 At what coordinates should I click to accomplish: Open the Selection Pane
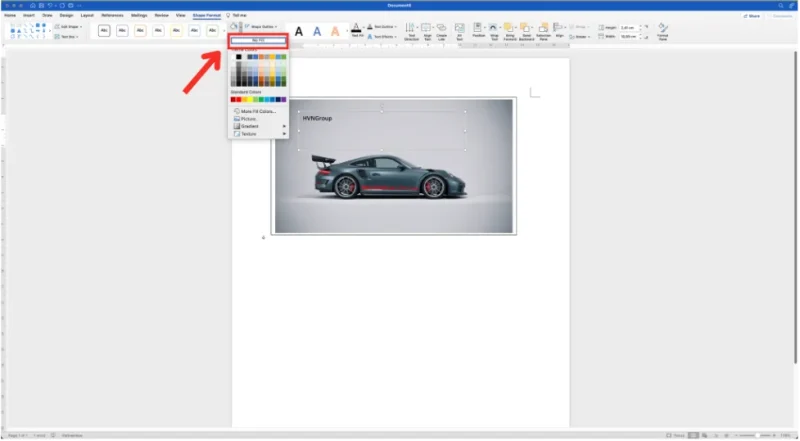point(543,32)
